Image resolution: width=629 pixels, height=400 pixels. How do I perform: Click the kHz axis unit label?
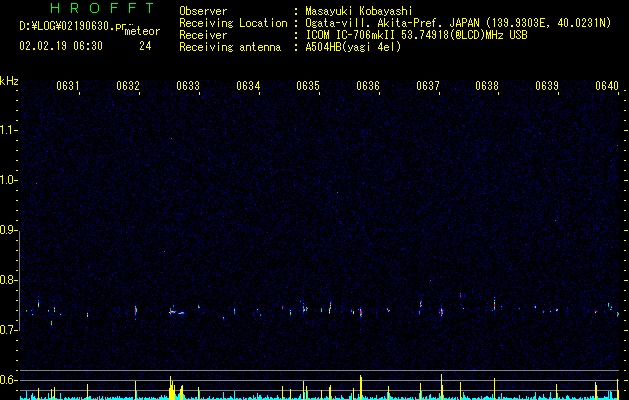[9, 81]
